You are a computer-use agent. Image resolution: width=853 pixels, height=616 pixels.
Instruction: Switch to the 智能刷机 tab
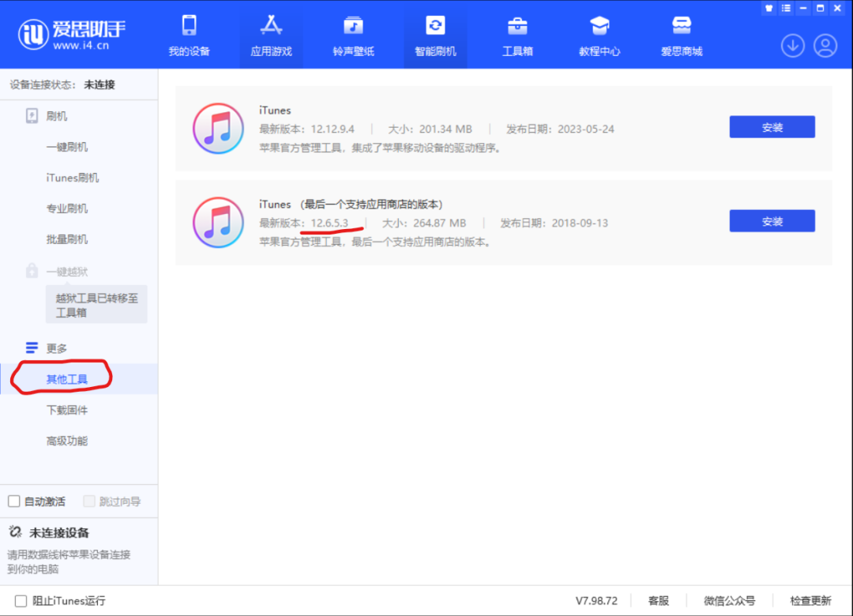(x=435, y=36)
